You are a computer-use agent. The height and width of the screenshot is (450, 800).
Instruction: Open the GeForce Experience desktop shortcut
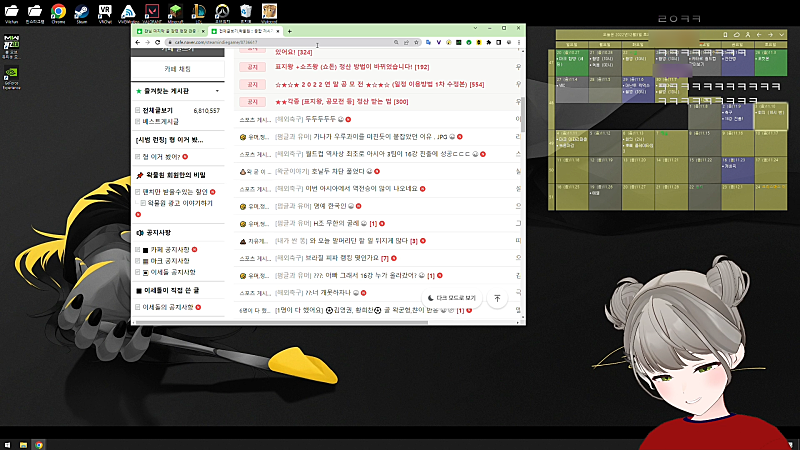pyautogui.click(x=11, y=78)
